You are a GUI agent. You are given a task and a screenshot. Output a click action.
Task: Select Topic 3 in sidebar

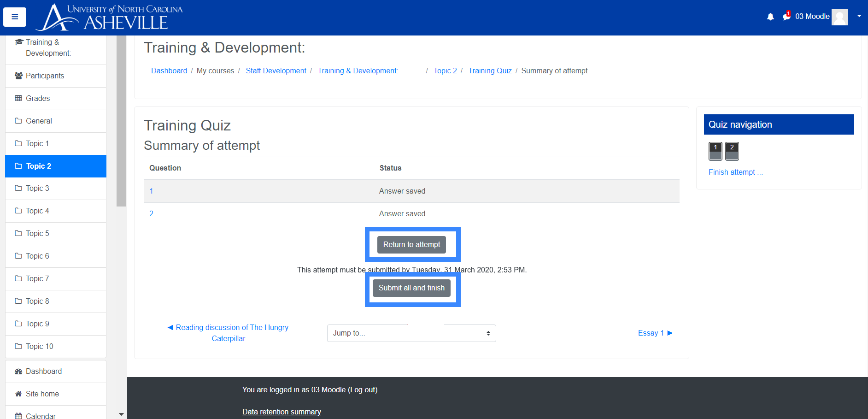point(37,189)
